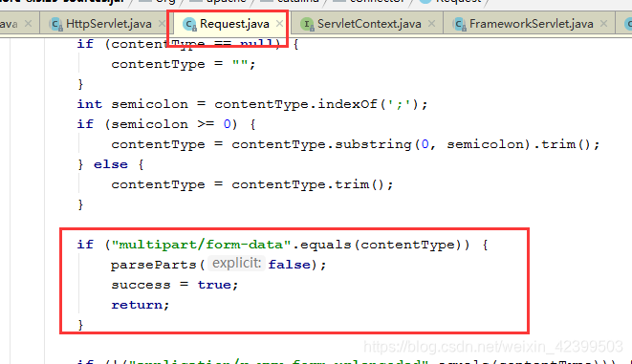
Task: Click 'semicolon >= 0' condition
Action: (171, 124)
